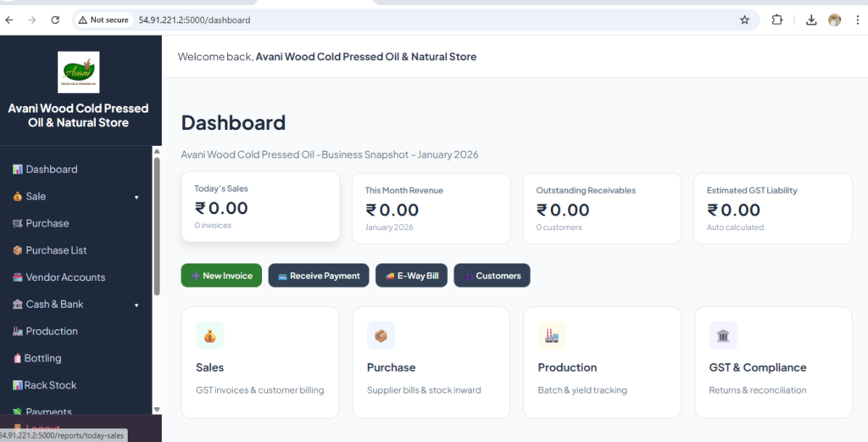The height and width of the screenshot is (442, 868).
Task: Click the Not secure site info badge
Action: pyautogui.click(x=103, y=20)
